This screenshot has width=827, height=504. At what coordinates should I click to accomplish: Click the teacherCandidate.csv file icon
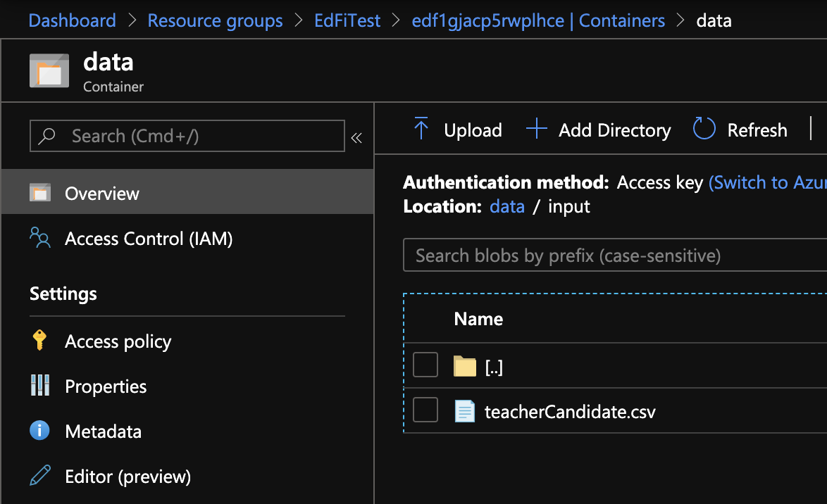click(x=465, y=410)
